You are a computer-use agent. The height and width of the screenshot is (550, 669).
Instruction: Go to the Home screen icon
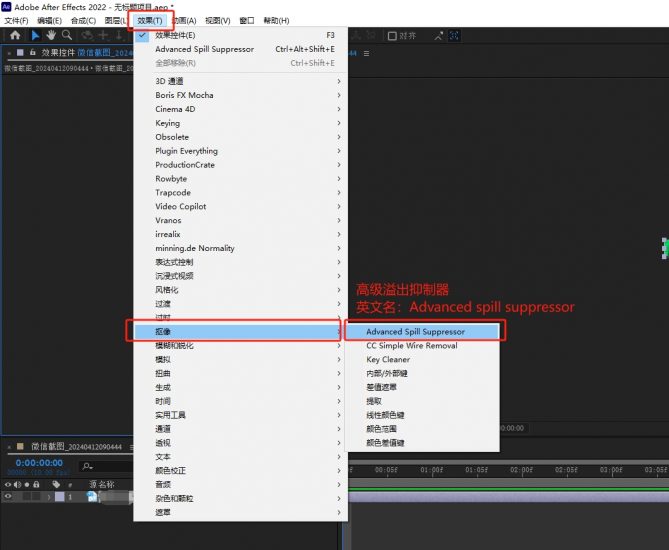point(15,35)
